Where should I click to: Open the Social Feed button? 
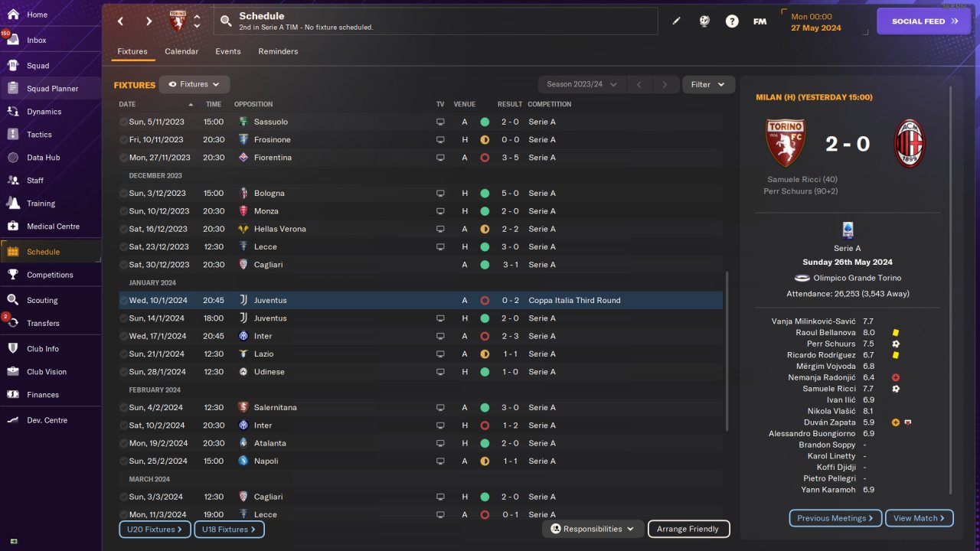[924, 21]
